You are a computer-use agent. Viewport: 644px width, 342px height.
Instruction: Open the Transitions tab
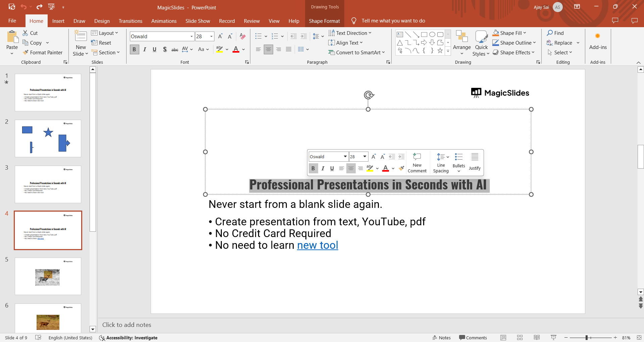131,21
